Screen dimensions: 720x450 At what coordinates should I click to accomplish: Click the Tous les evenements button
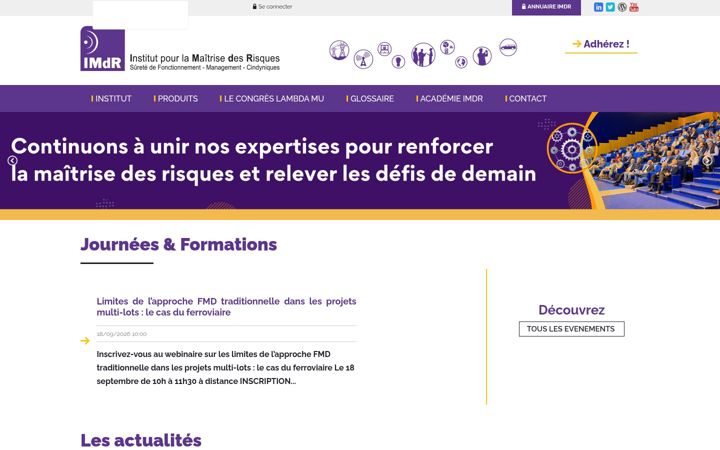point(572,329)
